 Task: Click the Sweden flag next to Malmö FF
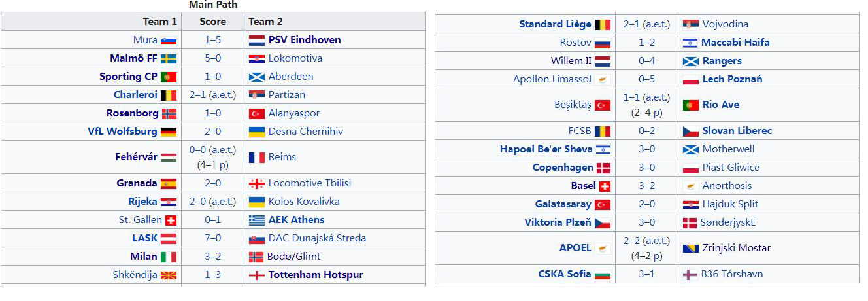point(169,58)
